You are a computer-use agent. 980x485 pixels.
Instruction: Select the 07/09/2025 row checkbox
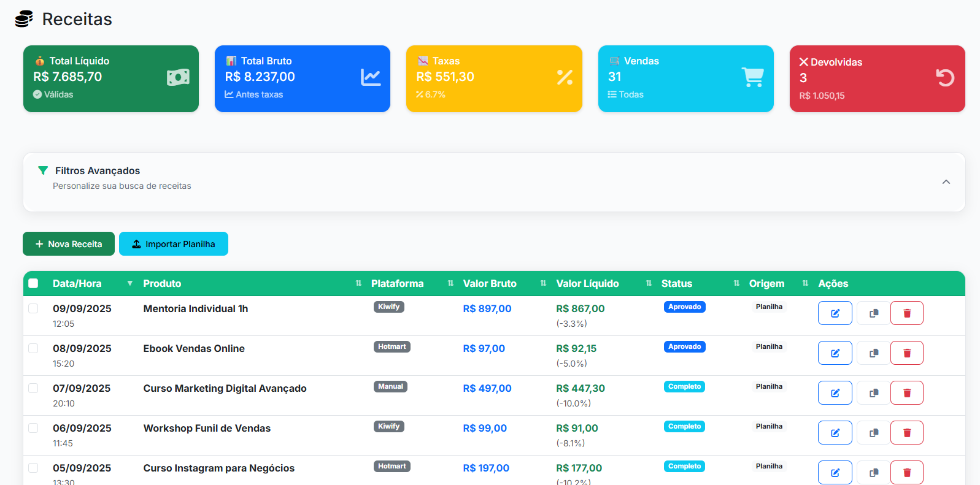[33, 388]
